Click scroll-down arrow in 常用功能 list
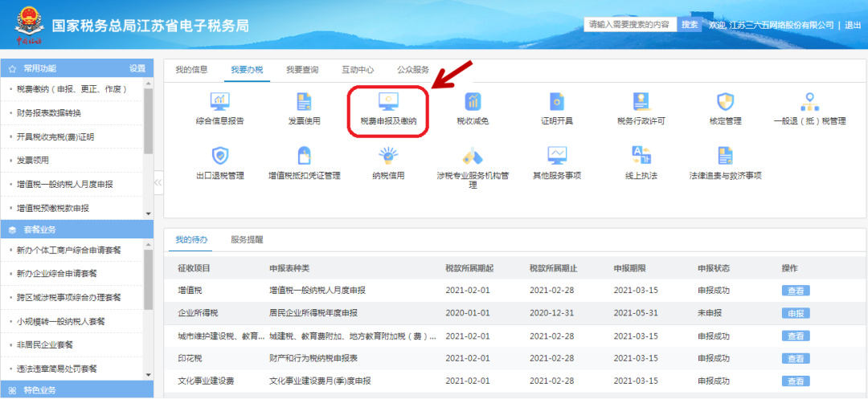 pos(149,214)
